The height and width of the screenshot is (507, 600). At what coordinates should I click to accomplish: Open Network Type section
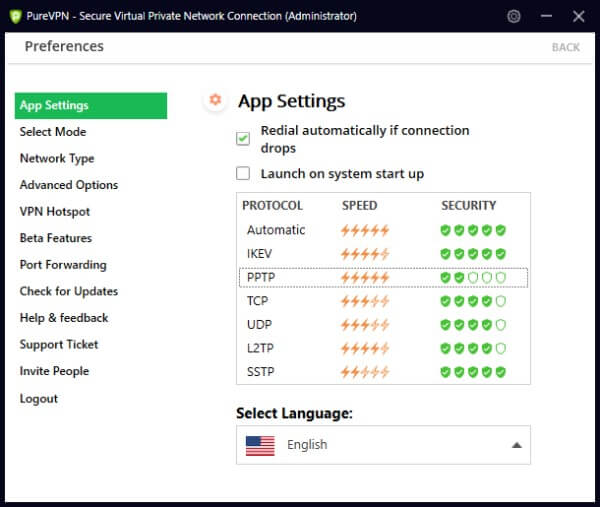(57, 158)
